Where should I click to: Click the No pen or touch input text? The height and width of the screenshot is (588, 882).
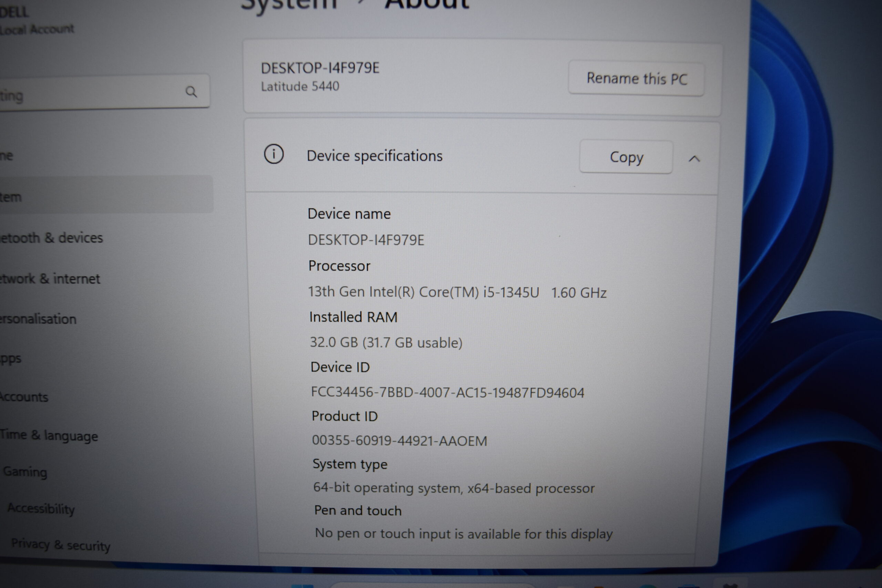(x=463, y=533)
